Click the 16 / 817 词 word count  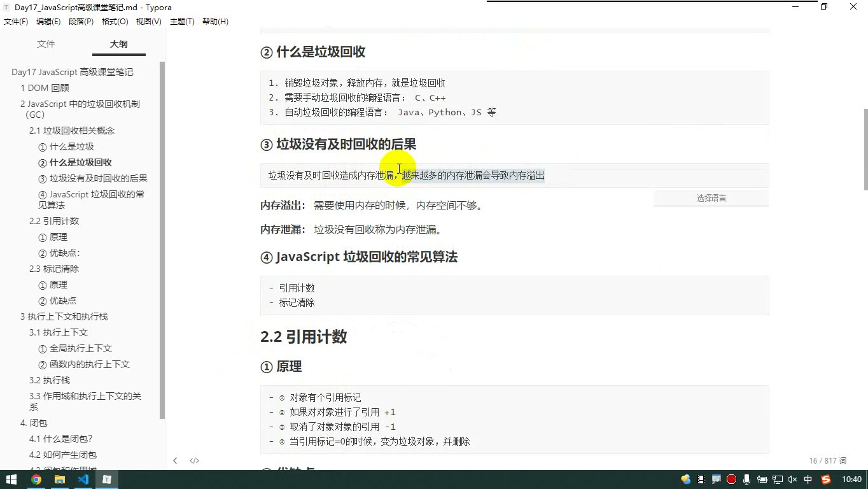[x=828, y=460]
